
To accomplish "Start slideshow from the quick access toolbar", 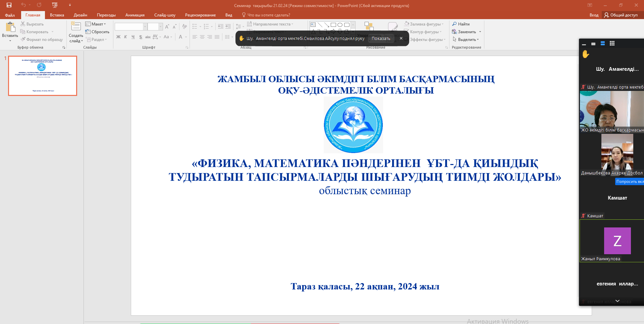I will pos(55,5).
